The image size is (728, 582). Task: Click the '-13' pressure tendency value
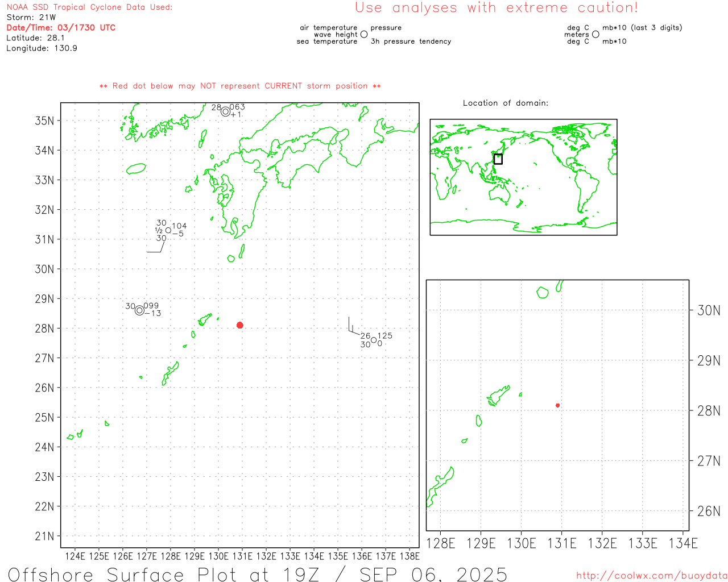(x=153, y=314)
